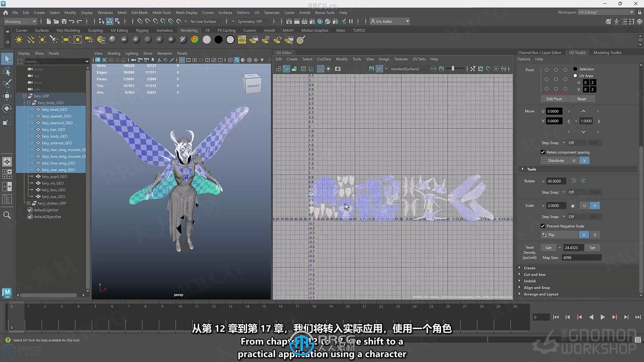Select the UV Area radio button
This screenshot has width=644, height=362.
[575, 76]
